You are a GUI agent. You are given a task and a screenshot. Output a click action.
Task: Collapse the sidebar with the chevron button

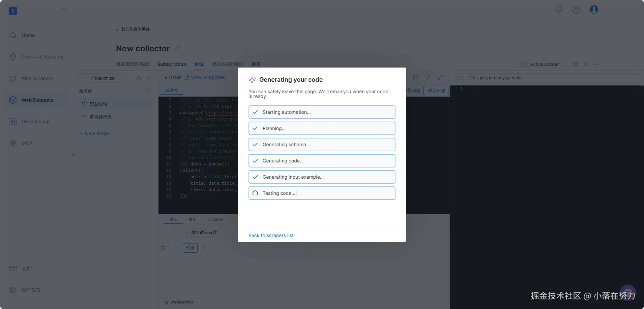73,155
